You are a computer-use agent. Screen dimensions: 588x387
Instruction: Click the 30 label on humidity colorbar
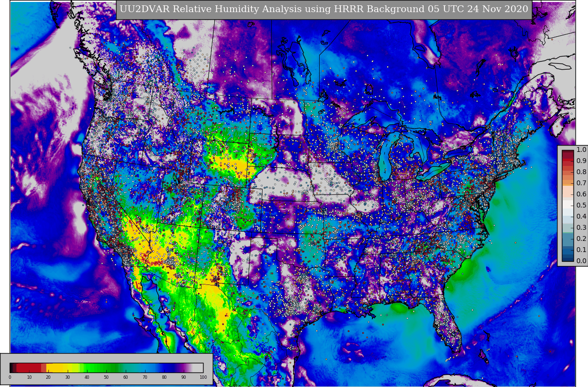[x=68, y=377]
